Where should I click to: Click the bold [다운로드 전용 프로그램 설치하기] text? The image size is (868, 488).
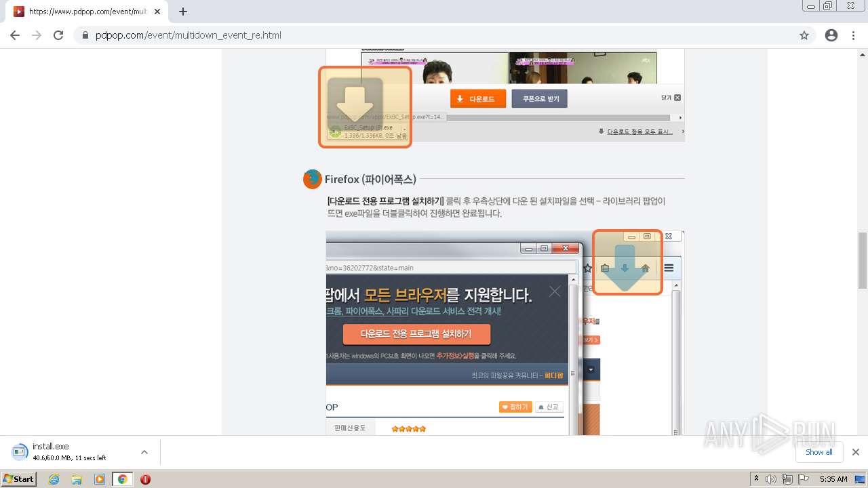(385, 201)
